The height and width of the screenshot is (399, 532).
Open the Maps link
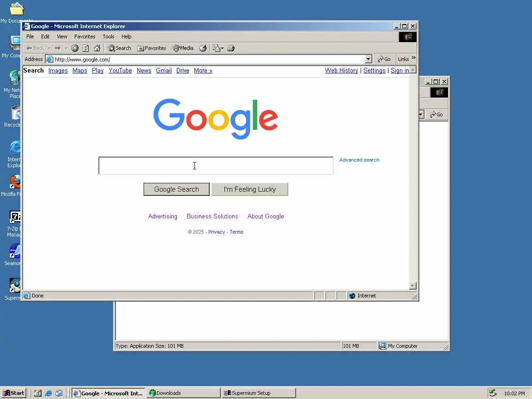[80, 71]
